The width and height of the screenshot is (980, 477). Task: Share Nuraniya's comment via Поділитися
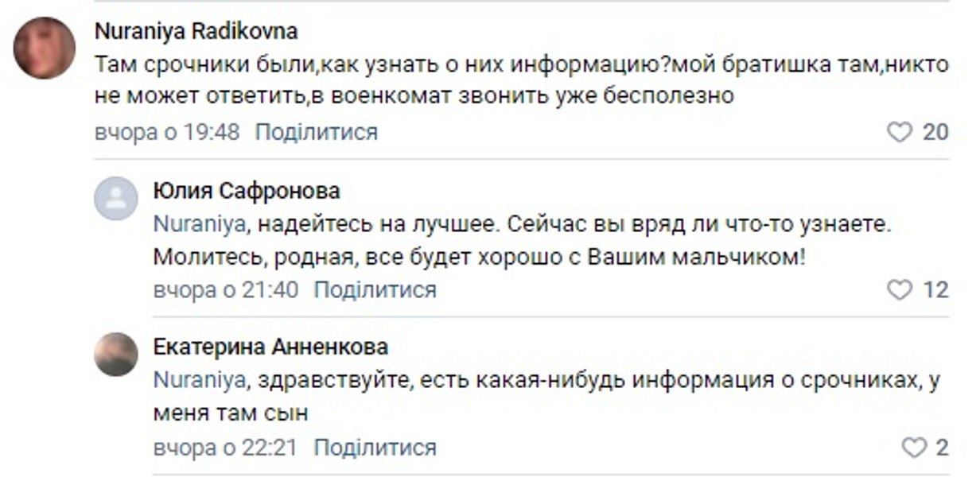tap(317, 130)
